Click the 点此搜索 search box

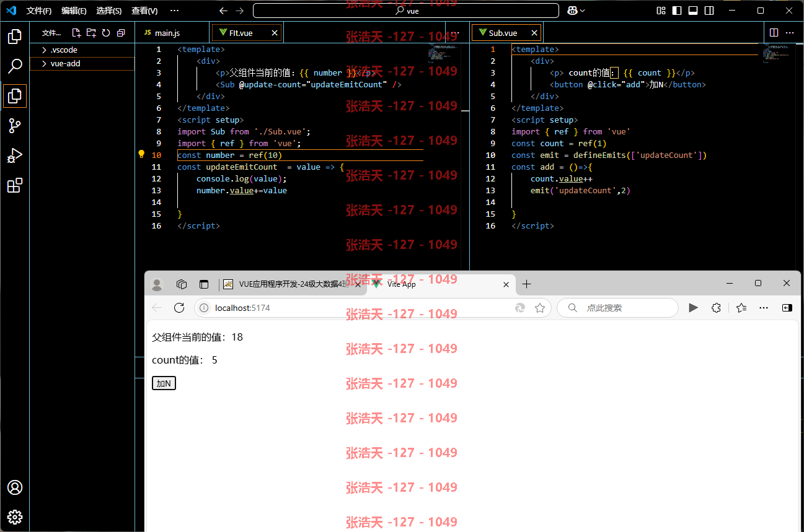(617, 308)
